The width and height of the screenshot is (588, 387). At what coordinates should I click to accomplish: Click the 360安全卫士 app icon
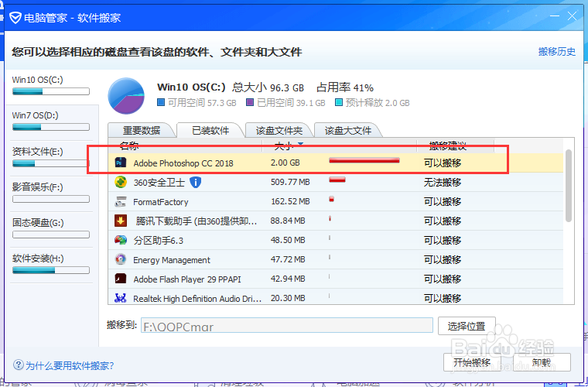coord(121,182)
